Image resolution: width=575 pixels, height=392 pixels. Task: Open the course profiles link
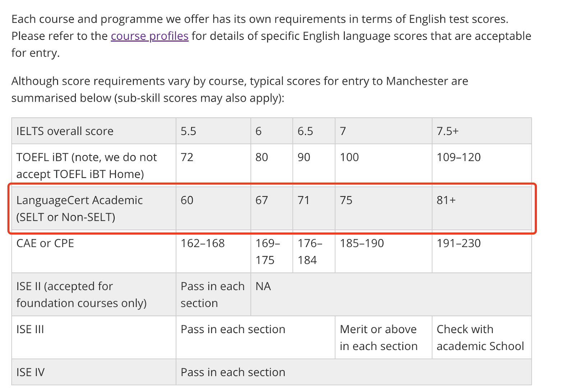(149, 36)
